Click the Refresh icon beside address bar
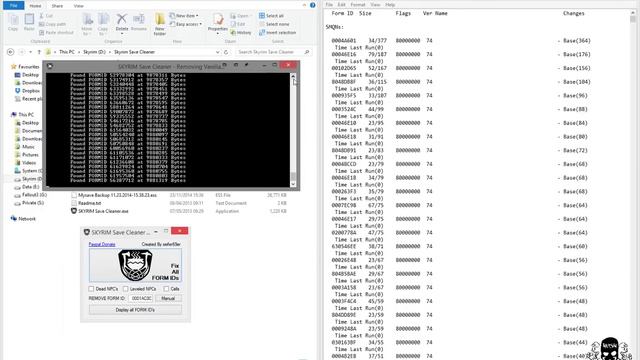 tap(226, 52)
